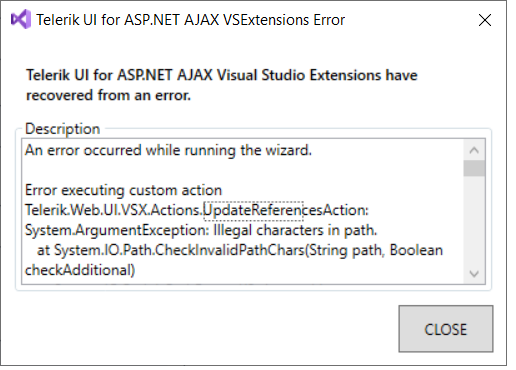This screenshot has height=370, width=516.
Task: Click the blank line in the description box
Action: coord(242,170)
